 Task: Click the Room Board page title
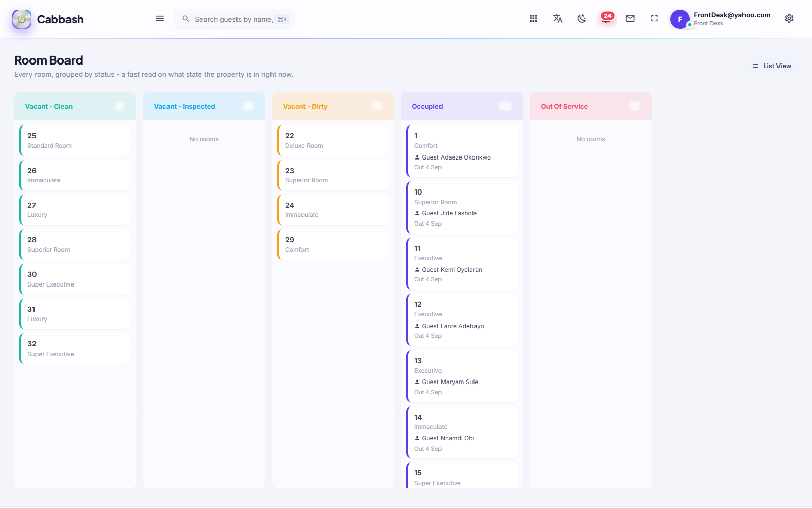point(49,60)
